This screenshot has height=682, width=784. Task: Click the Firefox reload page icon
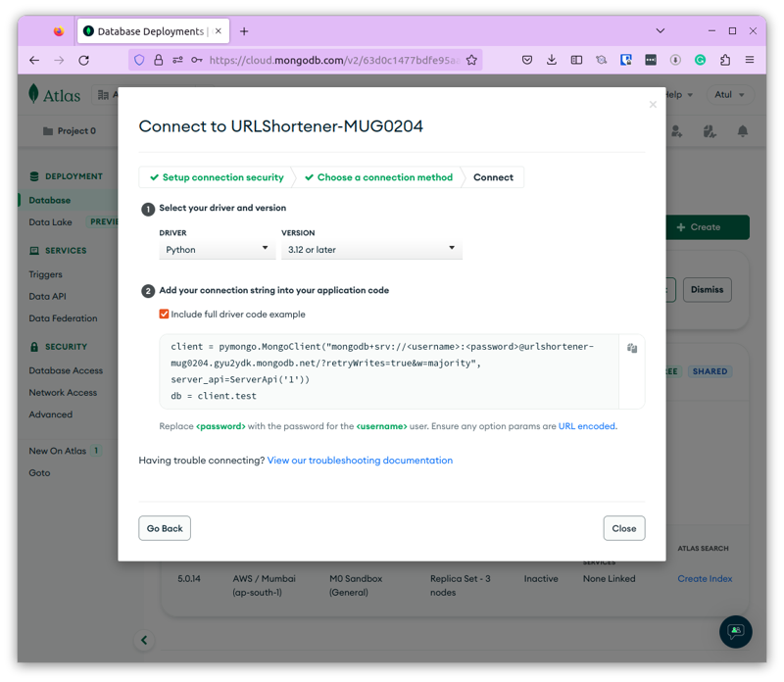[84, 60]
